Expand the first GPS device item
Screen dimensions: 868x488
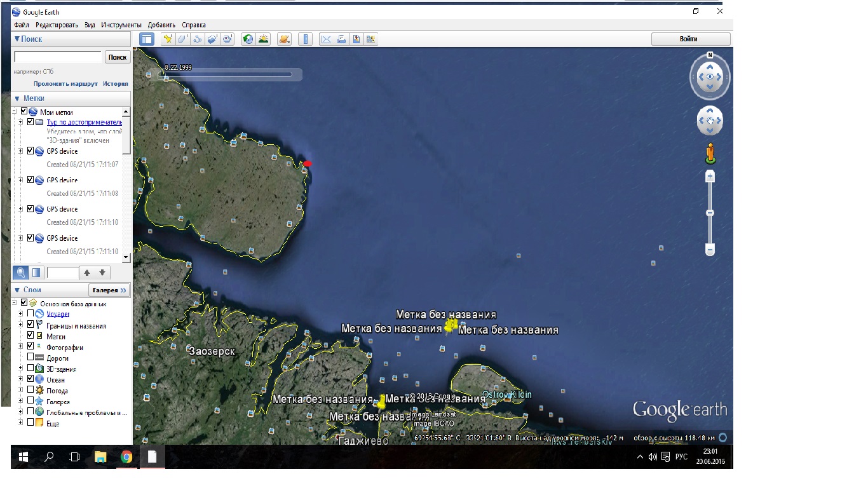pos(21,151)
